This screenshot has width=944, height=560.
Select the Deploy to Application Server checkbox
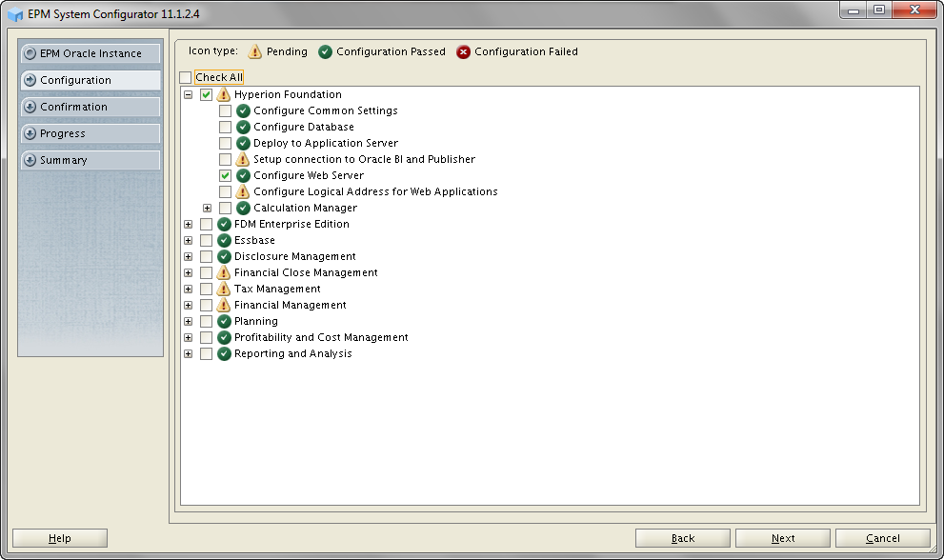(x=225, y=143)
